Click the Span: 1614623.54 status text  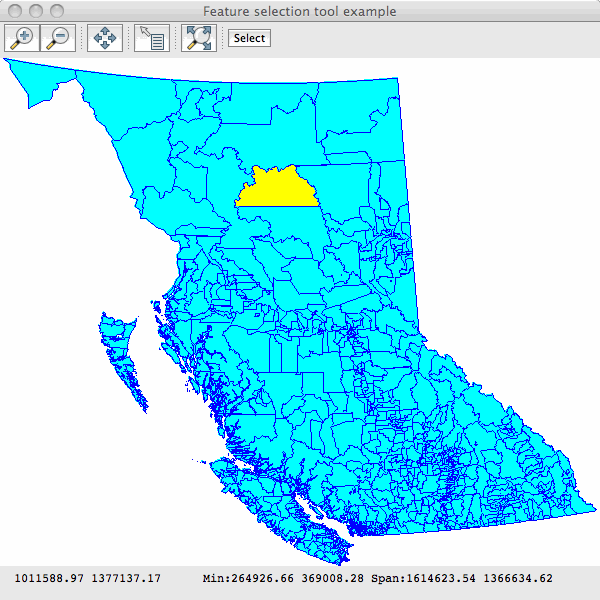423,578
